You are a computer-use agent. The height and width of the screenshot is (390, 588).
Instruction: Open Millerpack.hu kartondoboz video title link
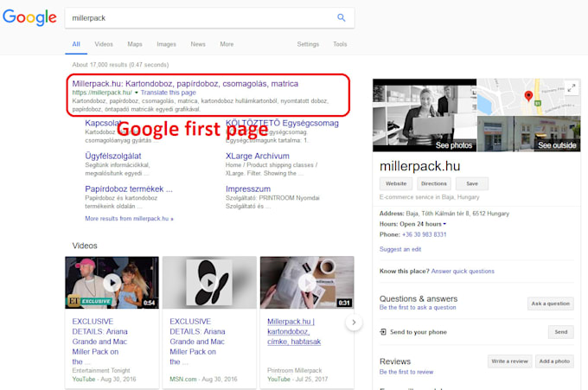294,331
